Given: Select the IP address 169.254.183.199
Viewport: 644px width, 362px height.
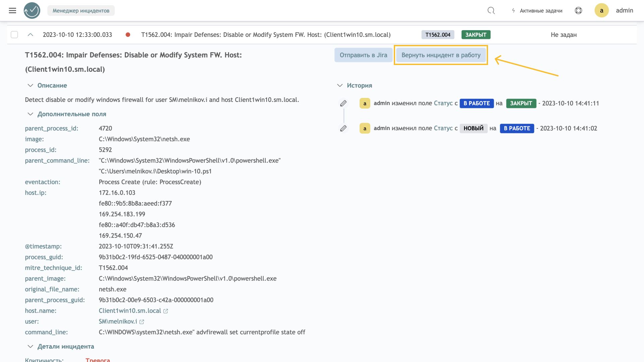Looking at the screenshot, I should [122, 214].
